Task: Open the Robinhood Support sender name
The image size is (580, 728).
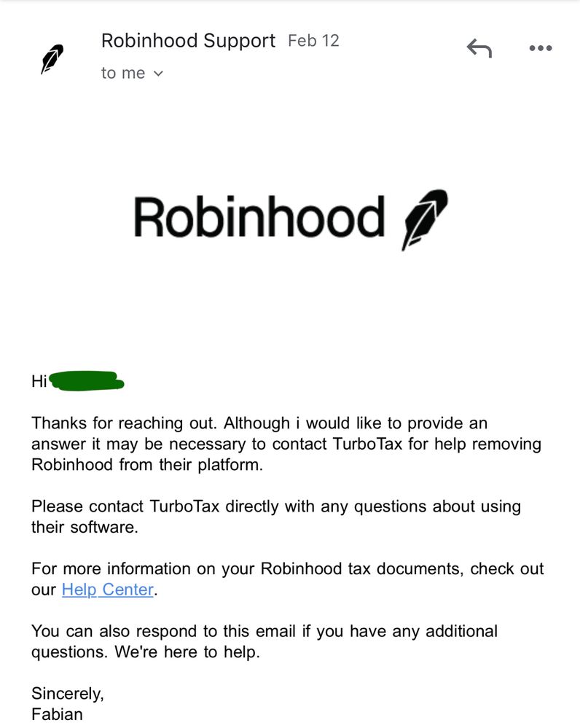Action: 188,41
